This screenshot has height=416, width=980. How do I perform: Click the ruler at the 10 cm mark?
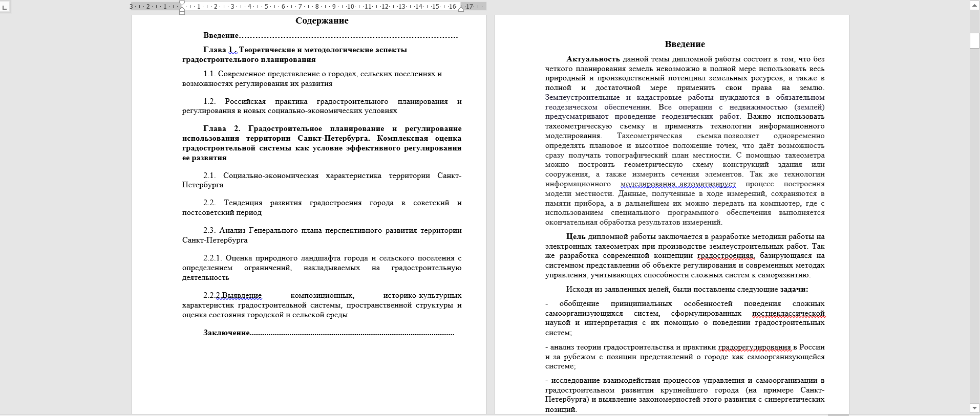click(351, 7)
